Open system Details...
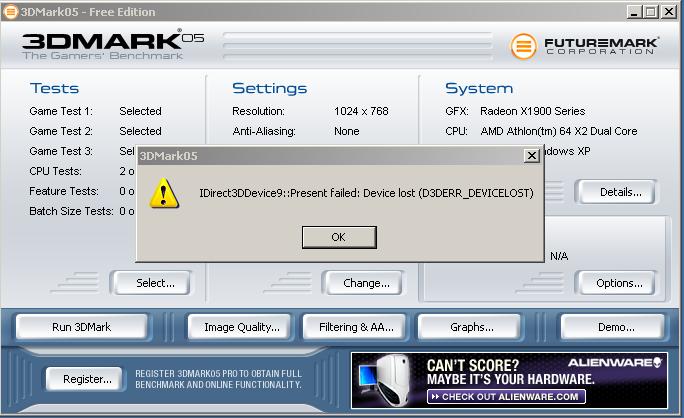 [x=616, y=192]
